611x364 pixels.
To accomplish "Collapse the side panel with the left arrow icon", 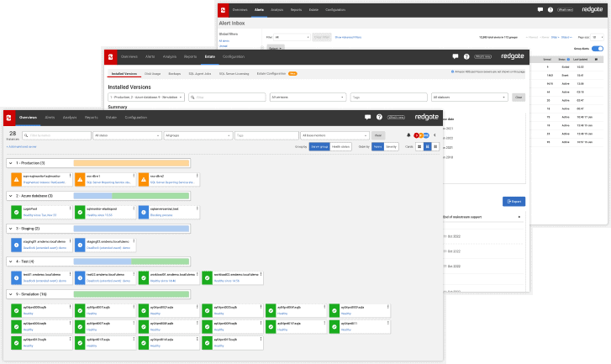I will (x=435, y=135).
